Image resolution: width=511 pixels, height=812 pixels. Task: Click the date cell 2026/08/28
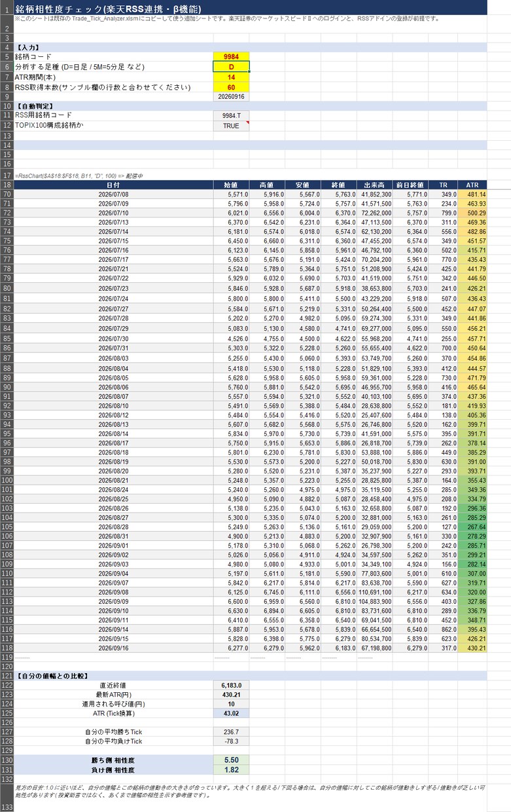coord(113,526)
